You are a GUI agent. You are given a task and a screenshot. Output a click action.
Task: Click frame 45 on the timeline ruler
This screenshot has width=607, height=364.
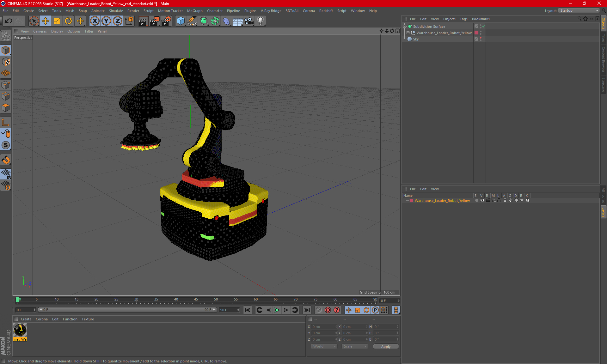[196, 300]
